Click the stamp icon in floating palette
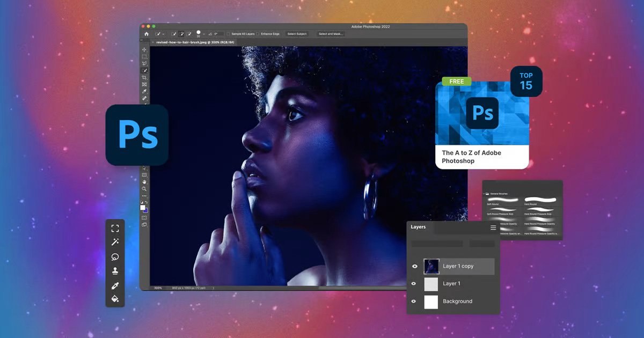The image size is (644, 338). point(115,270)
